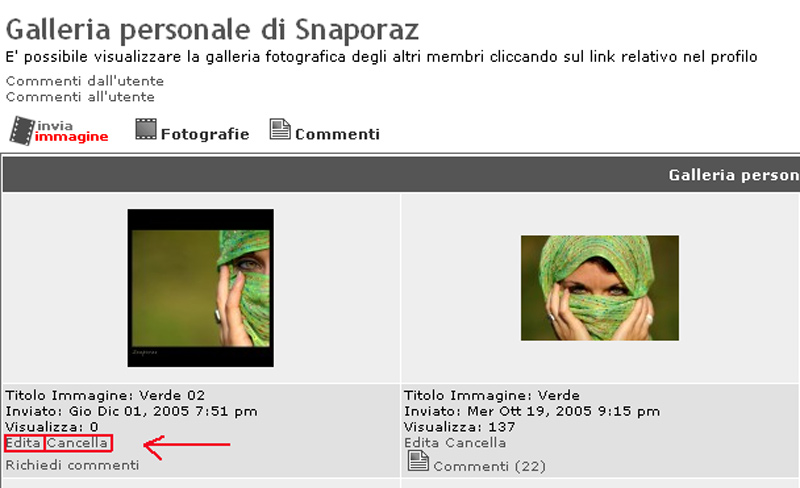The image size is (800, 488).
Task: Click the 'Galleria personale di Snaporaz' heading
Action: (x=212, y=30)
